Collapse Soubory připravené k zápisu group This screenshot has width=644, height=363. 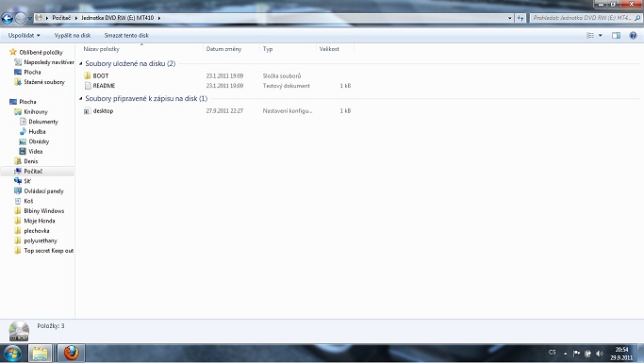81,99
